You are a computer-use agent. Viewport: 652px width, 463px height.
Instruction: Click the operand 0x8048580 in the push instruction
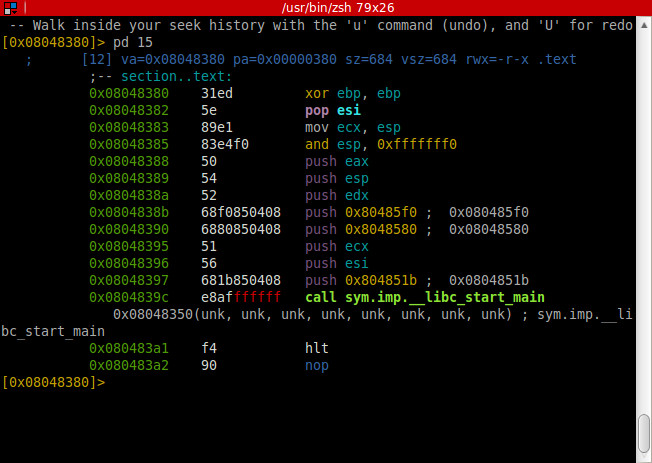tap(380, 230)
